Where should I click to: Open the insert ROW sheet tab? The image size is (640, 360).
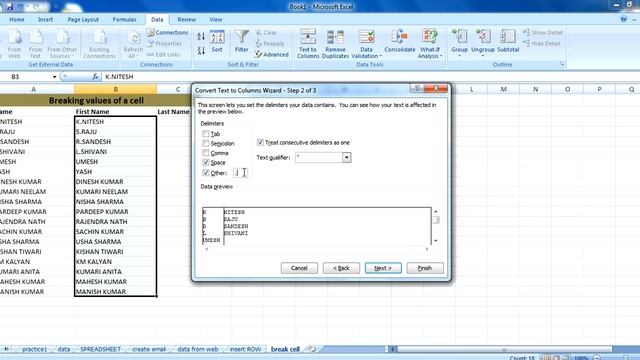point(245,349)
